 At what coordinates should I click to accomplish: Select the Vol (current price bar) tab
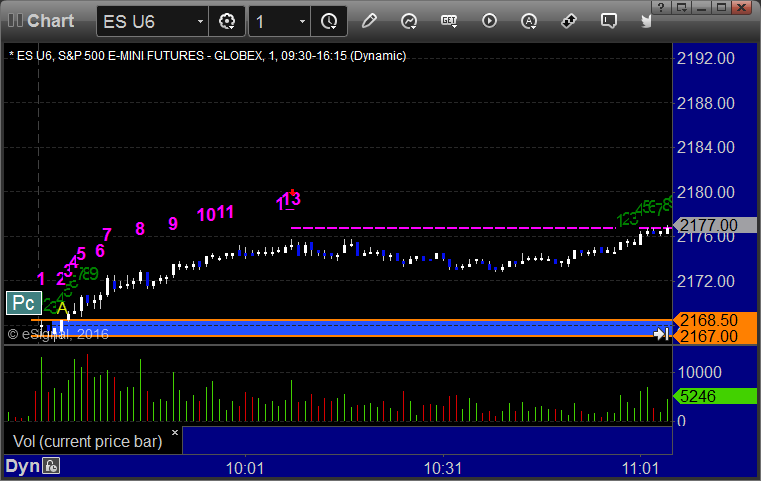[x=86, y=440]
